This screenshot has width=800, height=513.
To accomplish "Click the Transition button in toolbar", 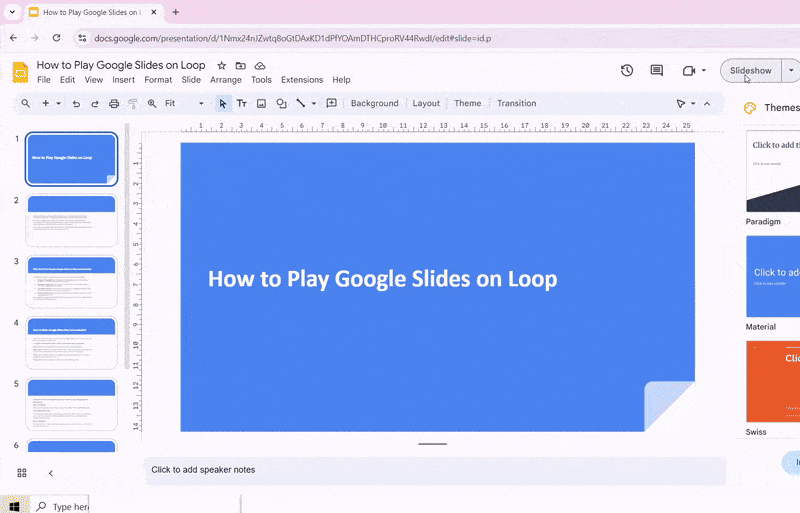I will pos(516,104).
